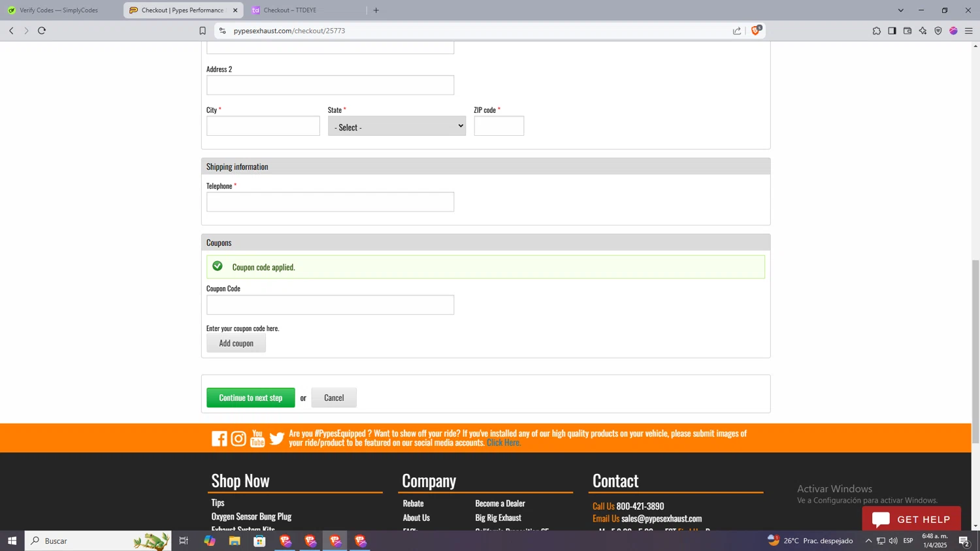The height and width of the screenshot is (551, 980).
Task: Open Windows Start menu
Action: 12,541
